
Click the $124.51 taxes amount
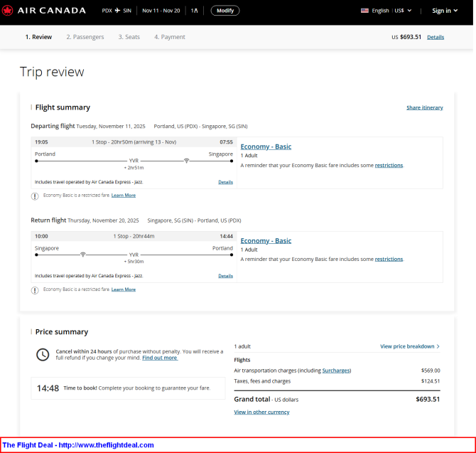[x=431, y=381]
